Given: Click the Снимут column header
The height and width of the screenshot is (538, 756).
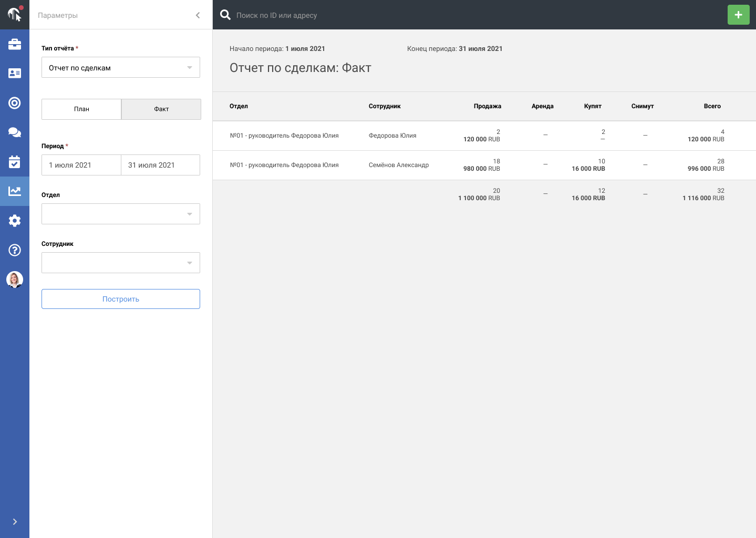Looking at the screenshot, I should (643, 106).
